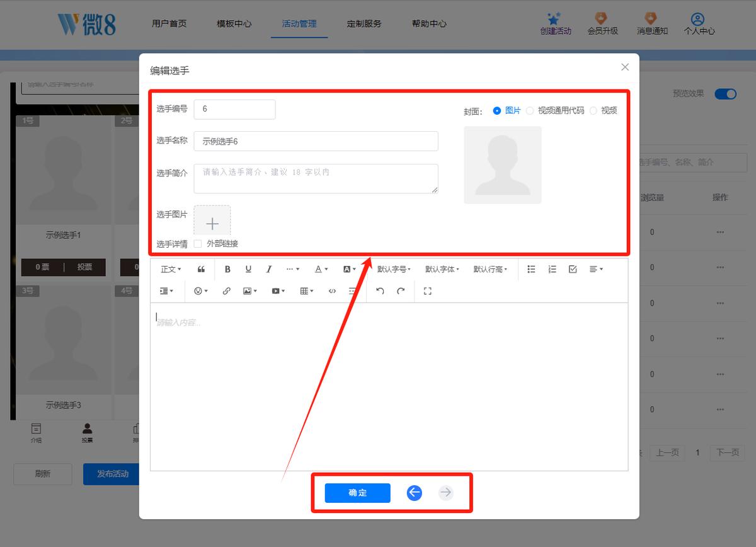This screenshot has width=756, height=547.
Task: Switch editor to fullscreen mode
Action: click(x=428, y=291)
